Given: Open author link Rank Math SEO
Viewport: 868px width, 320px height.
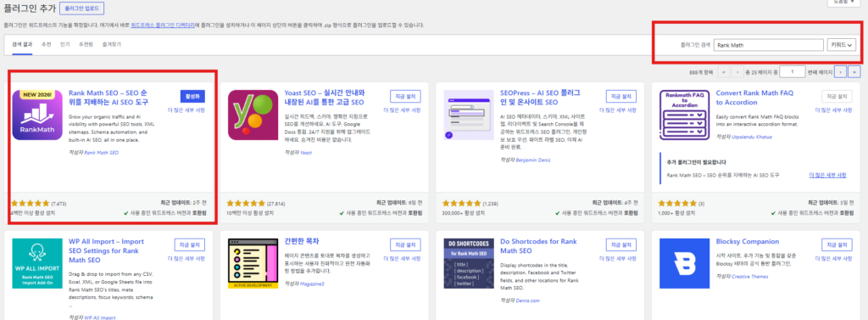Looking at the screenshot, I should pos(102,152).
